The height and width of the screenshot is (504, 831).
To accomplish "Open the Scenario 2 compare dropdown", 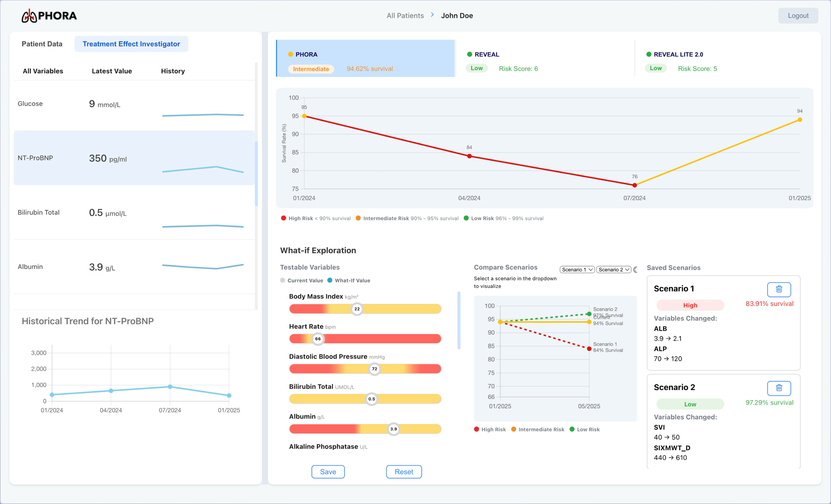I will (614, 269).
